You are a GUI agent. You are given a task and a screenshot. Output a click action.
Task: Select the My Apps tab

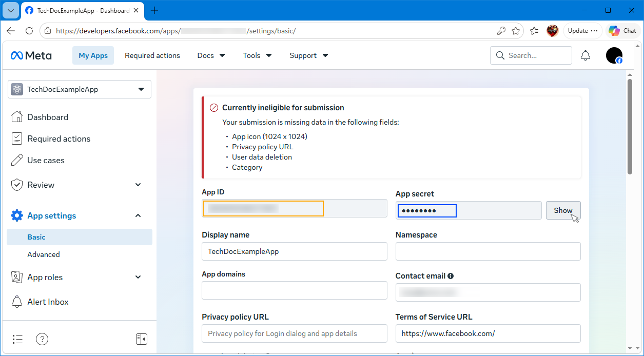(93, 55)
